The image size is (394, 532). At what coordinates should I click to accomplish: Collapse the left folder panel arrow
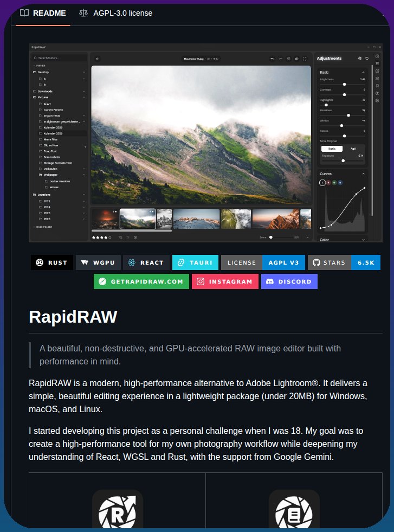(x=85, y=146)
